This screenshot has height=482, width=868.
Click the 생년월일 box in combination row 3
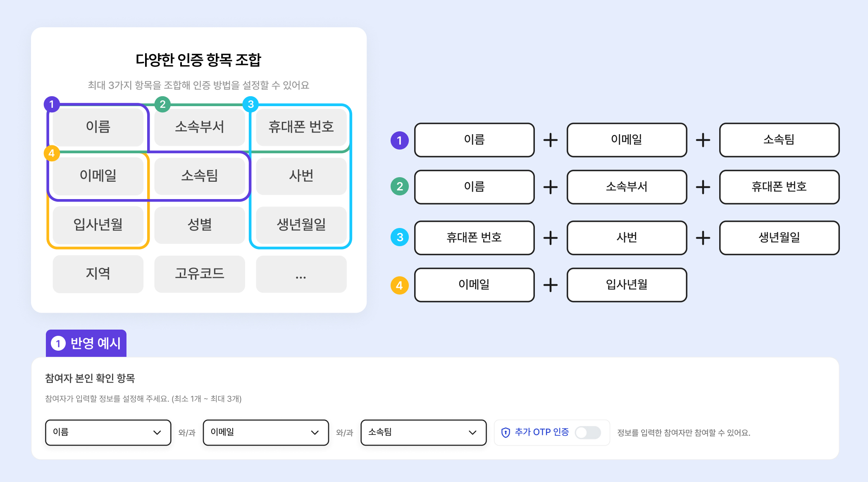(779, 237)
